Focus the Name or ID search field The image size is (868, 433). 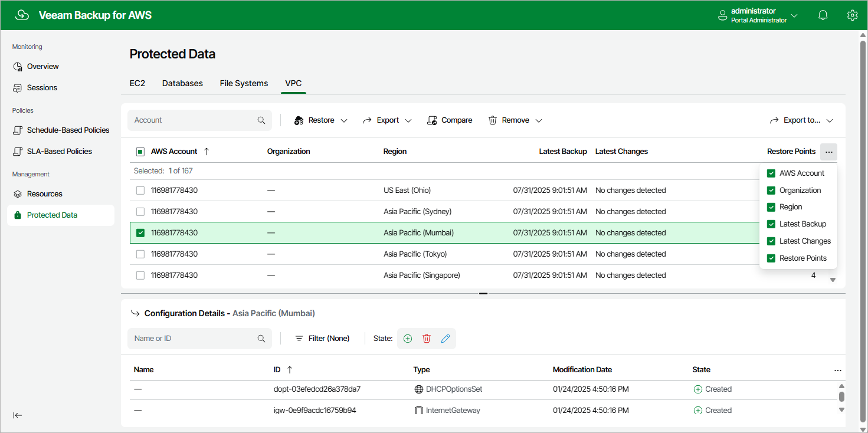coord(199,339)
